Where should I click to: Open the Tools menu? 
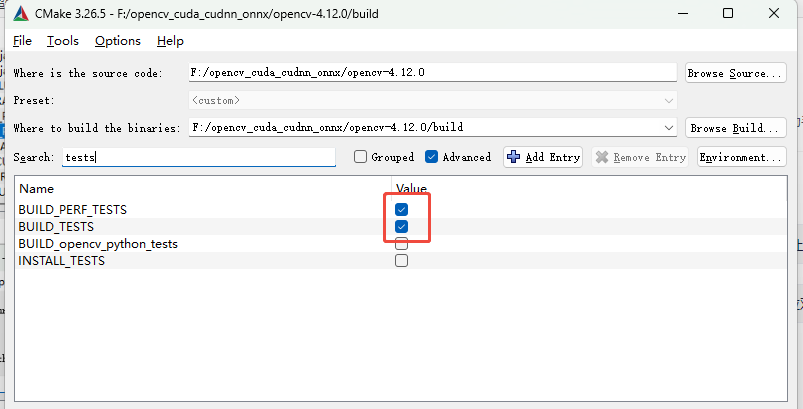[x=62, y=41]
